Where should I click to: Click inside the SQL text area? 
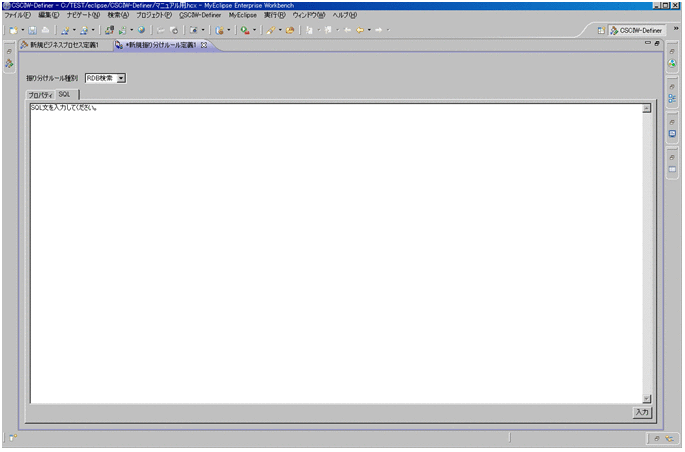(330, 250)
